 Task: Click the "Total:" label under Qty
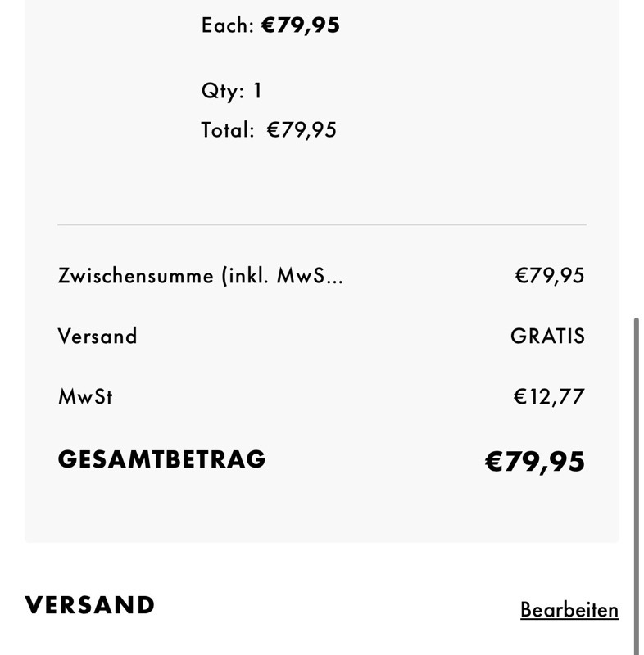[228, 130]
